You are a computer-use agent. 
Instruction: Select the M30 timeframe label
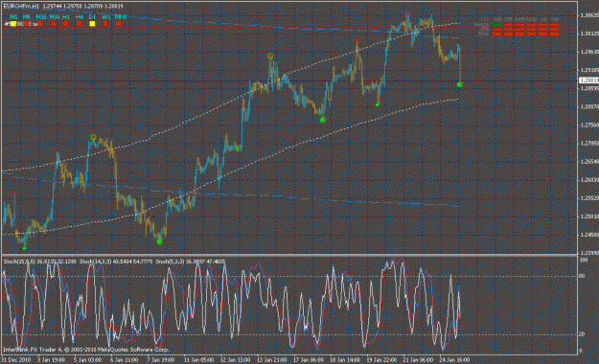55,17
